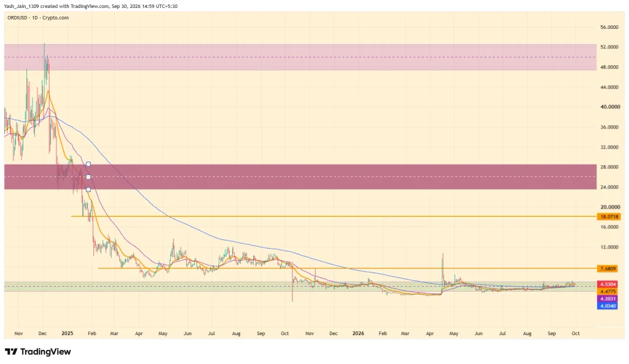Click the Aug label between Jul and Sep 2025
This screenshot has width=629, height=364.
coord(236,333)
